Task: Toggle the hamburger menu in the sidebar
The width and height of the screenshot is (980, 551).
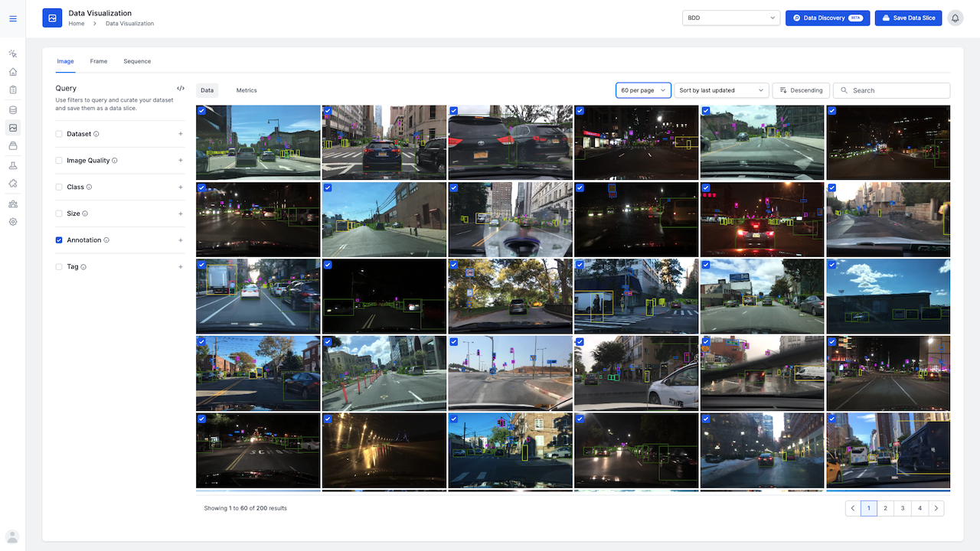Action: pos(13,18)
